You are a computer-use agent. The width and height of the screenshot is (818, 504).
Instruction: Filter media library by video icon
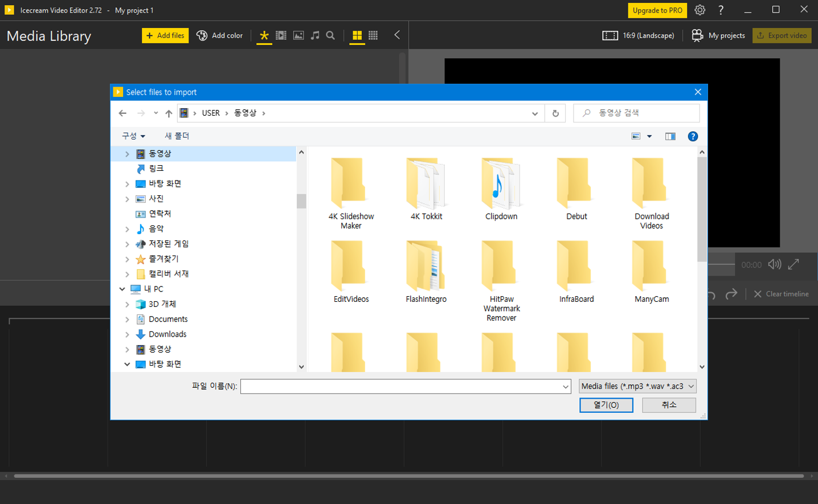(x=281, y=35)
